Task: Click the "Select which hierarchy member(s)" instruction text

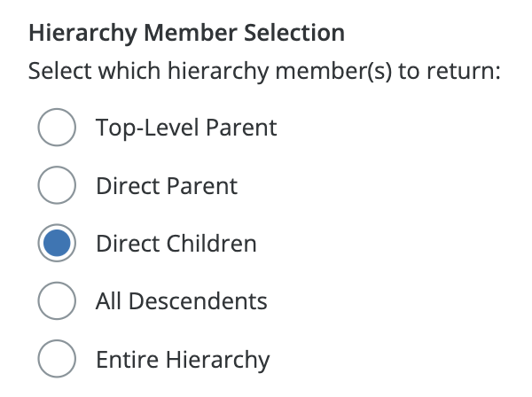Action: point(264,71)
